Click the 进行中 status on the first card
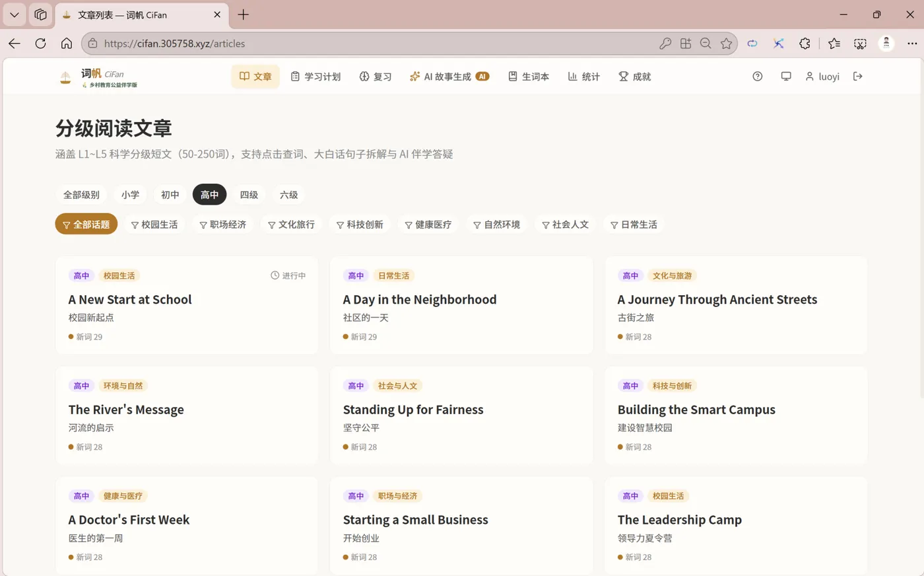Viewport: 924px width, 576px height. click(288, 275)
